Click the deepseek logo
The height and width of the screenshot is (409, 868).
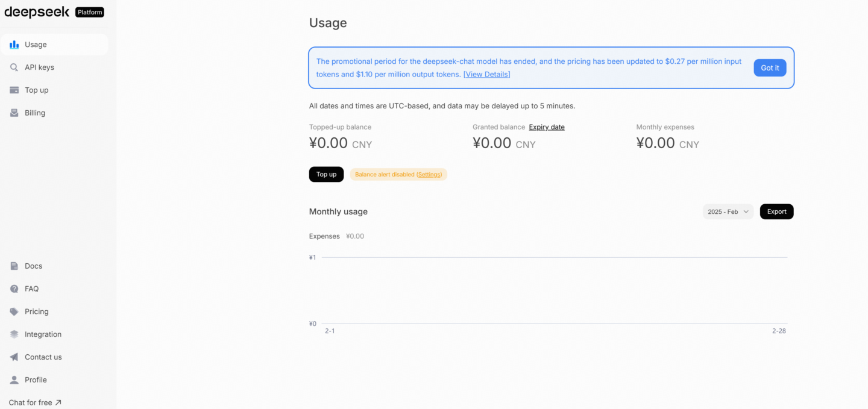pyautogui.click(x=37, y=13)
